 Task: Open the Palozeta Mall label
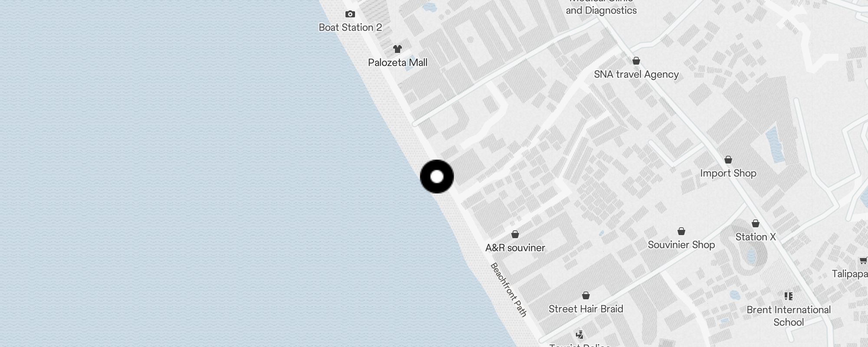[x=398, y=62]
